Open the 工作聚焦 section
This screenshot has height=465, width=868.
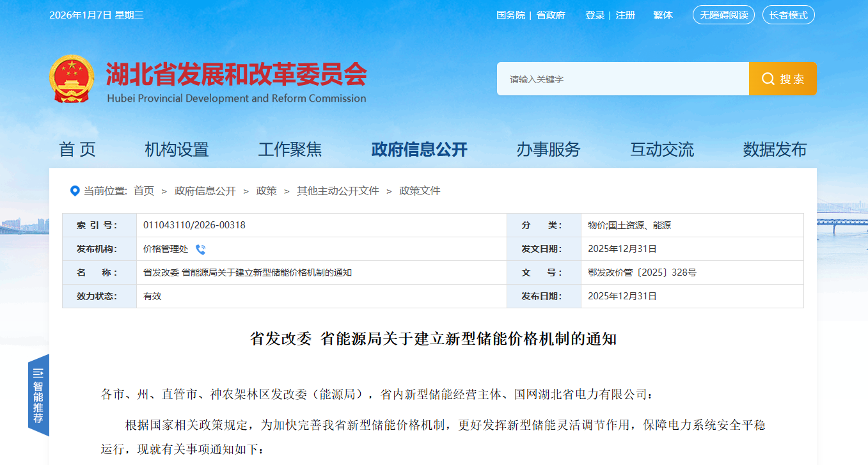(291, 149)
